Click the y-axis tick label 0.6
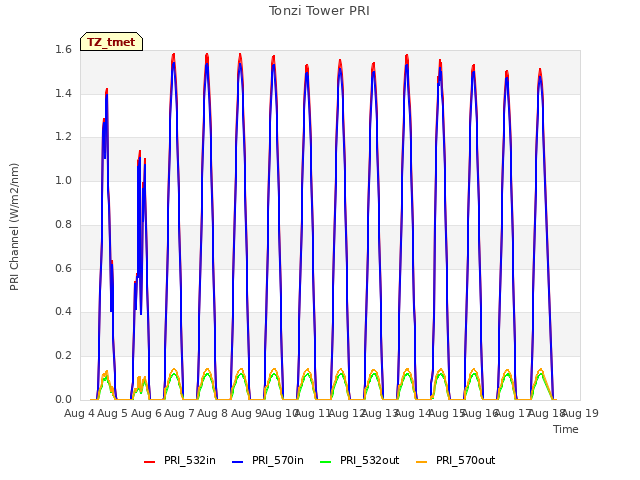The image size is (640, 480). pos(63,268)
